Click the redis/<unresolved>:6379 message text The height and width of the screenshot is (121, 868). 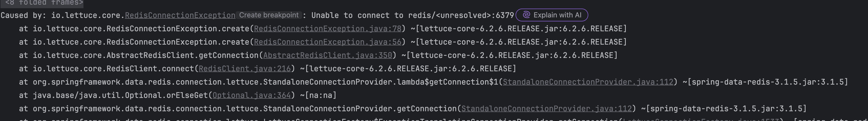click(461, 15)
